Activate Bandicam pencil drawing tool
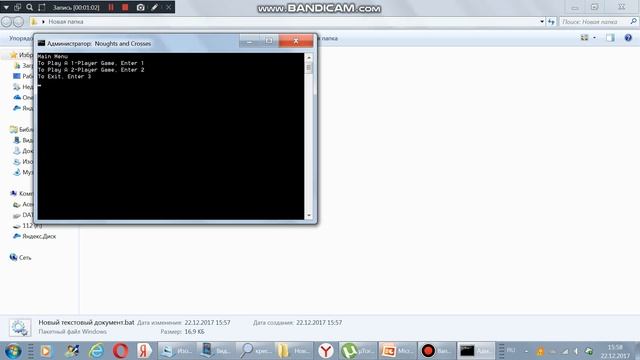Viewport: 640px width, 360px height. click(x=154, y=7)
